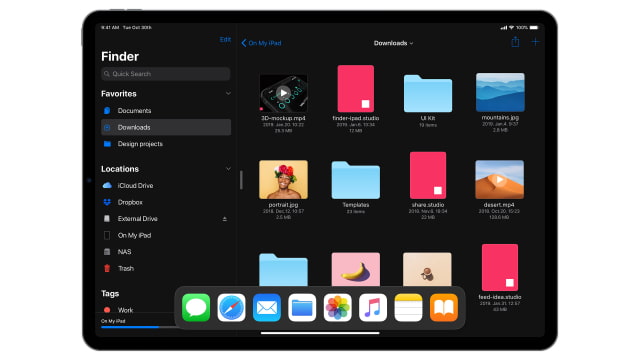640x360 pixels.
Task: Launch Safari from the dock
Action: (x=231, y=307)
